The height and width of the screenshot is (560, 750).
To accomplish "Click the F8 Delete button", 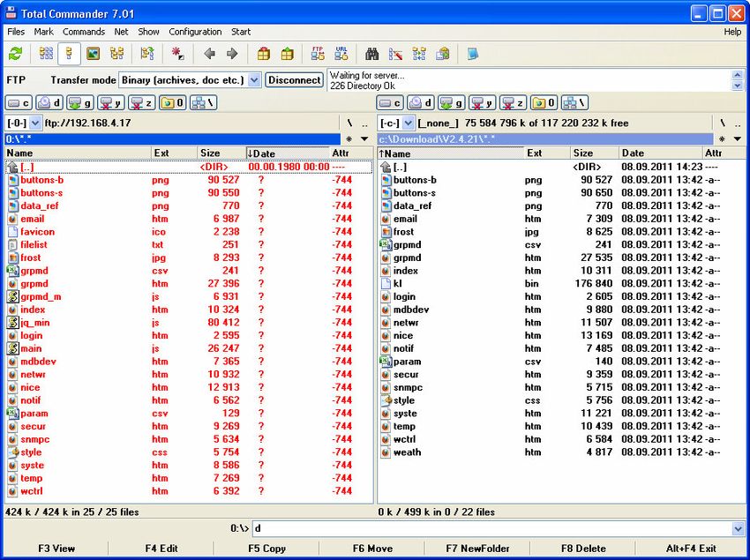I will pyautogui.click(x=583, y=549).
